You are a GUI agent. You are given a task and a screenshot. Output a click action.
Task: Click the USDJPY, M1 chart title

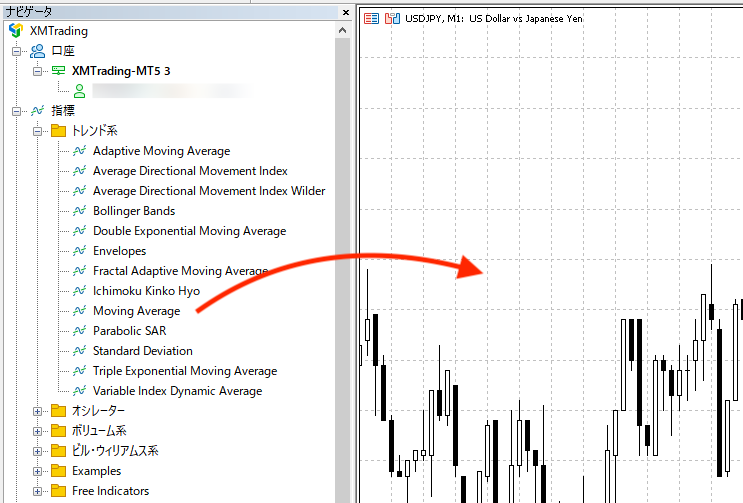(494, 19)
